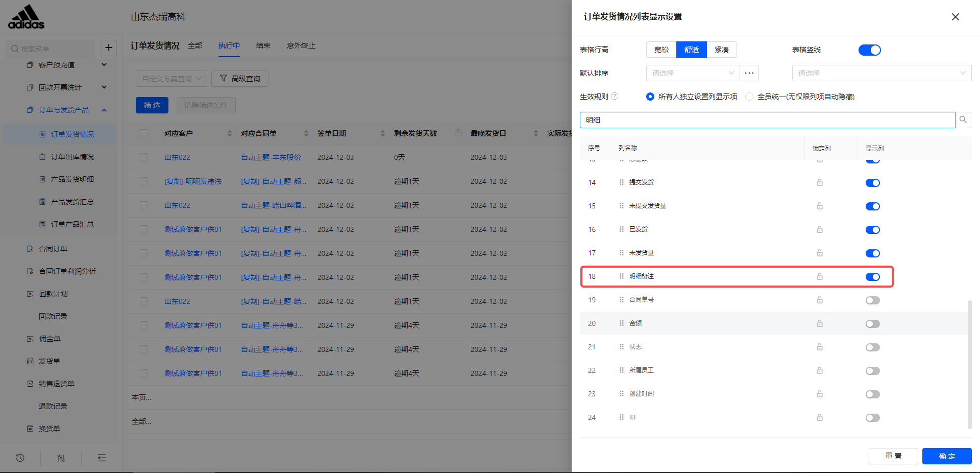This screenshot has width=980, height=473.
Task: Open 合同订单利润分析 in sidebar
Action: [x=67, y=271]
